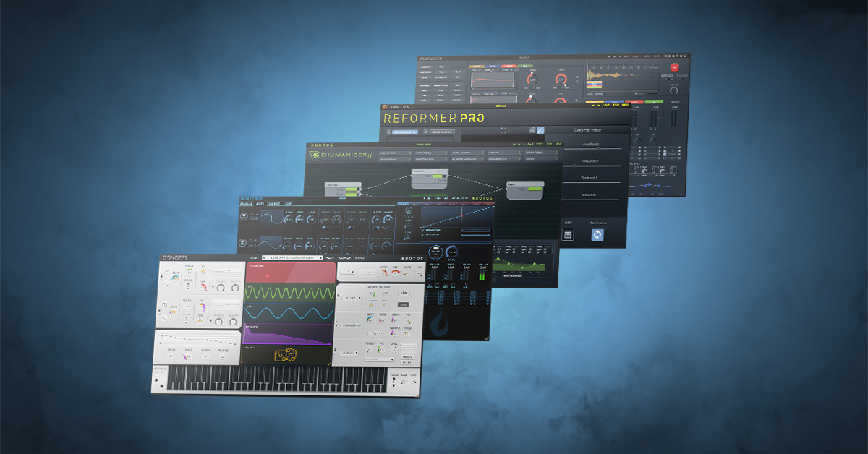The height and width of the screenshot is (454, 868).
Task: Select the center processing node in Dehumaniser II
Action: (430, 179)
